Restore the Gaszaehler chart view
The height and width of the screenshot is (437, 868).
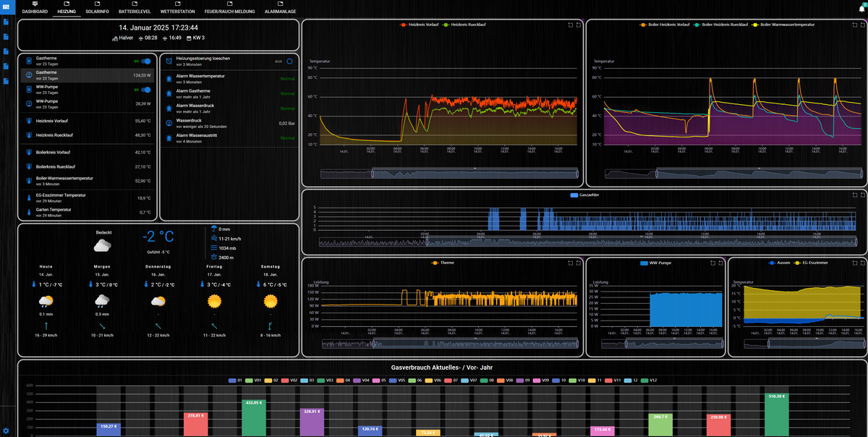[x=861, y=195]
